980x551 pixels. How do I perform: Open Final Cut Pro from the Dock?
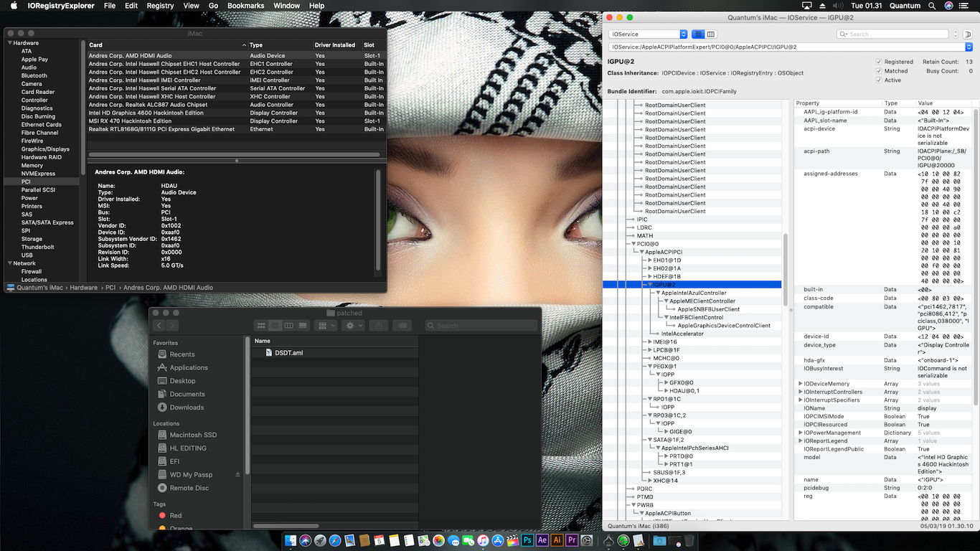(512, 540)
